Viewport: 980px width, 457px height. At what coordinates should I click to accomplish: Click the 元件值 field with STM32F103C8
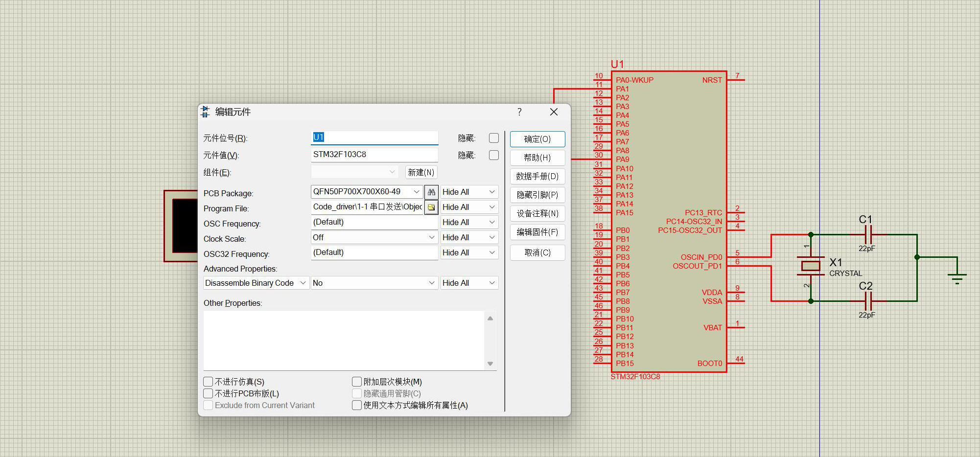pos(374,155)
